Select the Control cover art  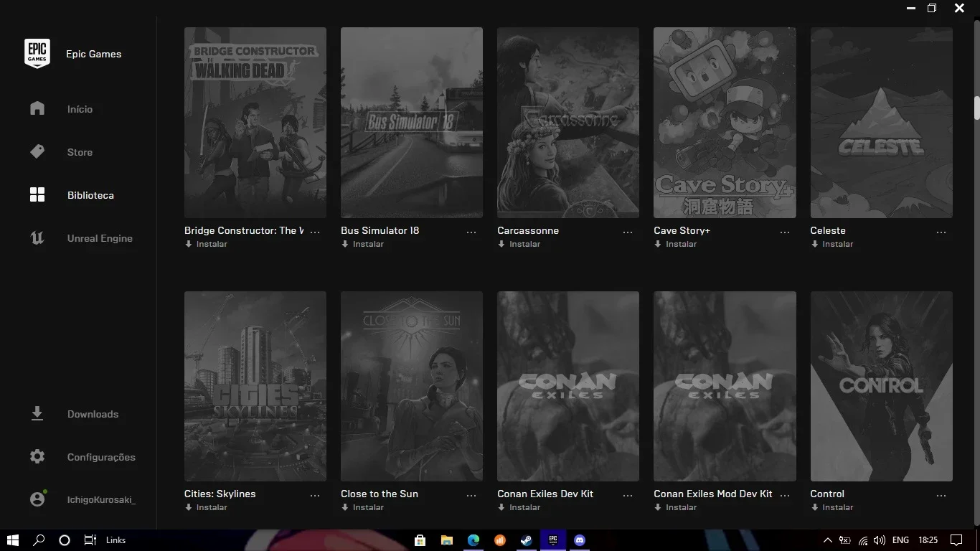pos(882,386)
